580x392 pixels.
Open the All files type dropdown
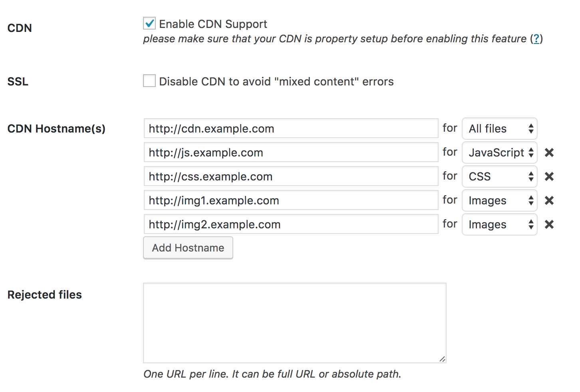[499, 129]
